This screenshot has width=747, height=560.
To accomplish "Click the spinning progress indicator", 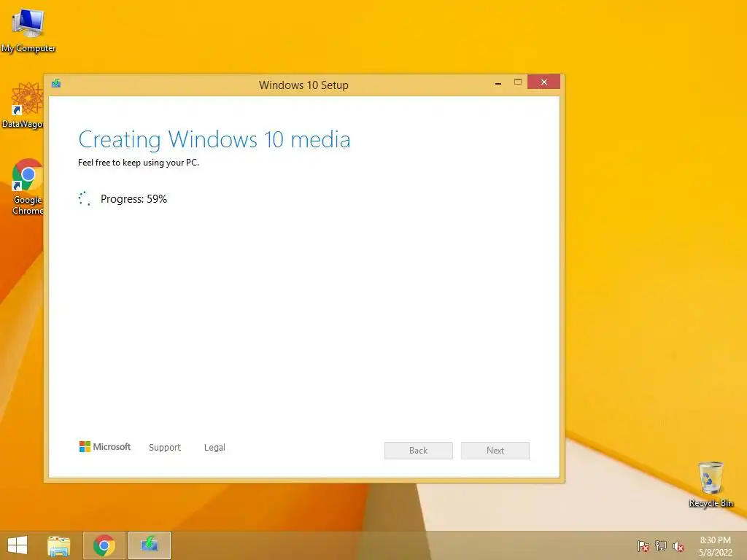I will point(85,198).
